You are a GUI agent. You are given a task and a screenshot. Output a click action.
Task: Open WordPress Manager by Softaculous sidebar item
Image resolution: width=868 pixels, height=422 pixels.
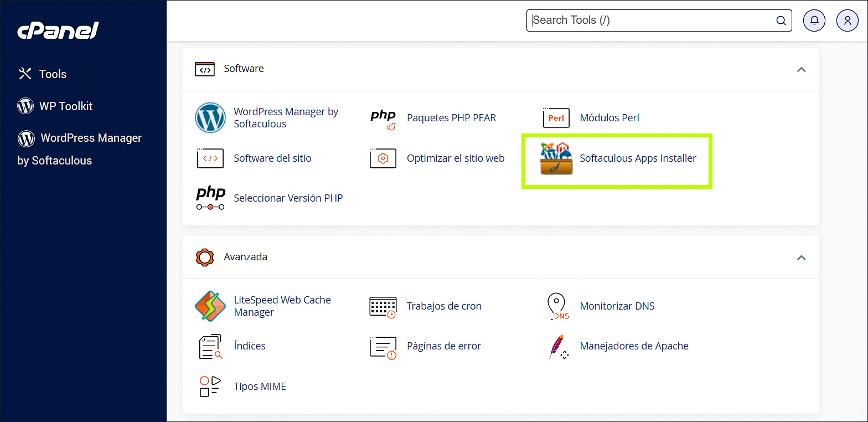pos(79,149)
